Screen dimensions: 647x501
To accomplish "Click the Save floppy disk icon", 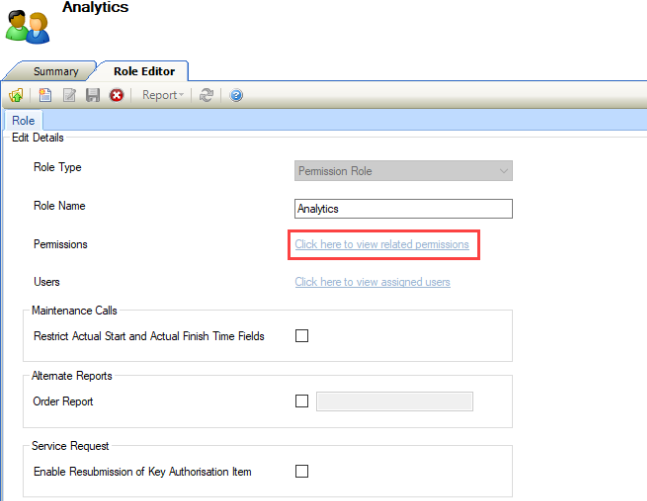I will [x=92, y=95].
